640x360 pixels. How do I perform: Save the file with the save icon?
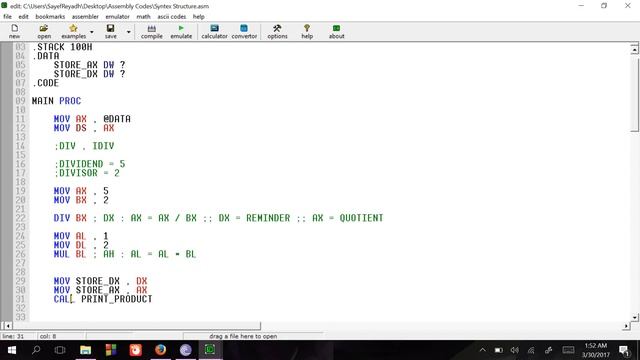(x=111, y=31)
